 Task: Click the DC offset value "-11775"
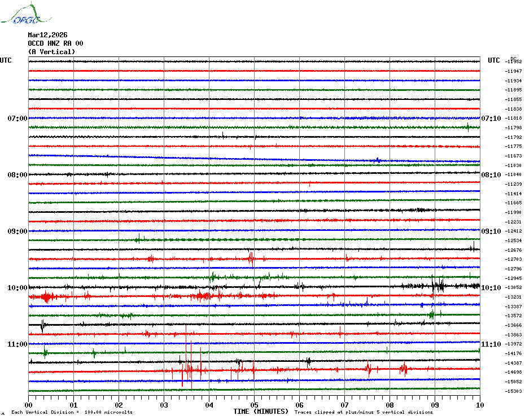(514, 146)
